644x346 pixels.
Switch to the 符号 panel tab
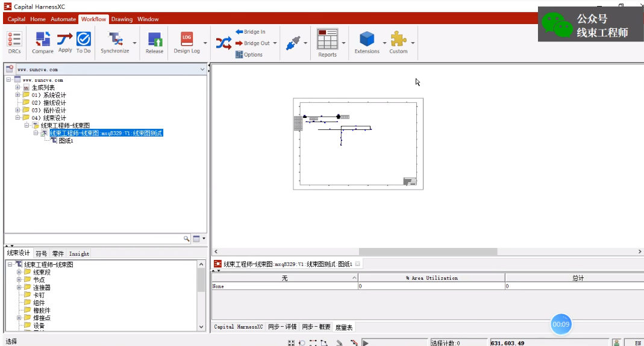[x=41, y=254]
